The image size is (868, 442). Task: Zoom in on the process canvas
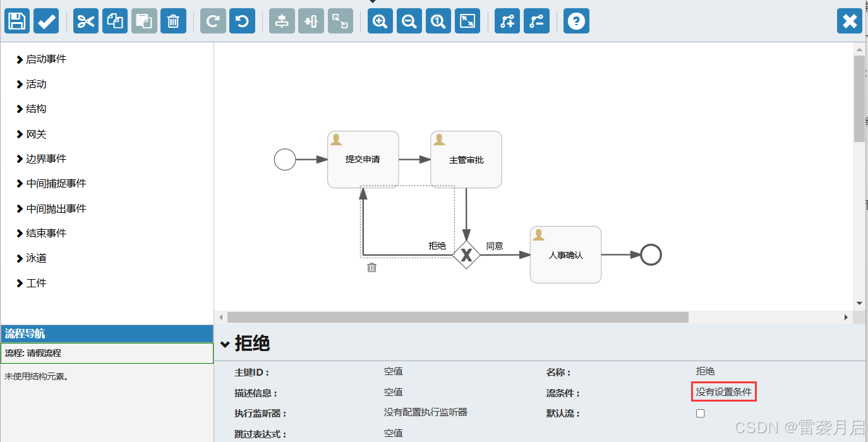pyautogui.click(x=380, y=21)
